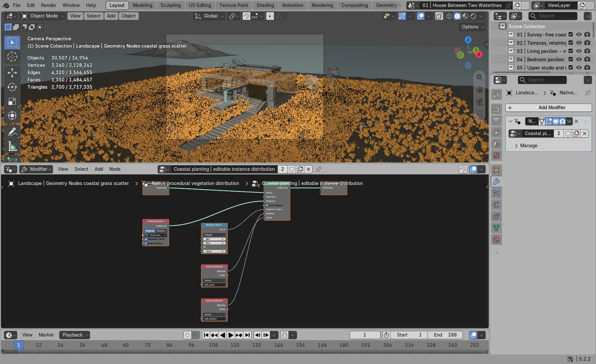Open the Modifier node editor type dropdown
This screenshot has height=364, width=596.
pos(36,169)
